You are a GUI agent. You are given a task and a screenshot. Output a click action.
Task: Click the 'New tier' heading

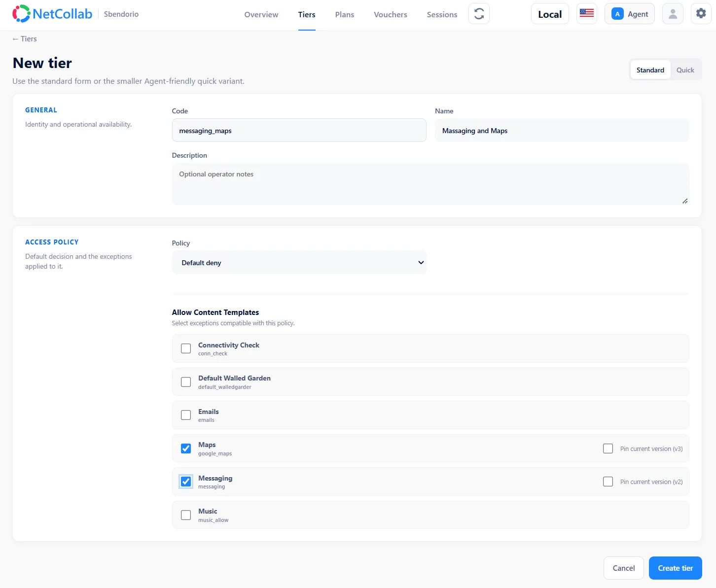[x=42, y=63]
